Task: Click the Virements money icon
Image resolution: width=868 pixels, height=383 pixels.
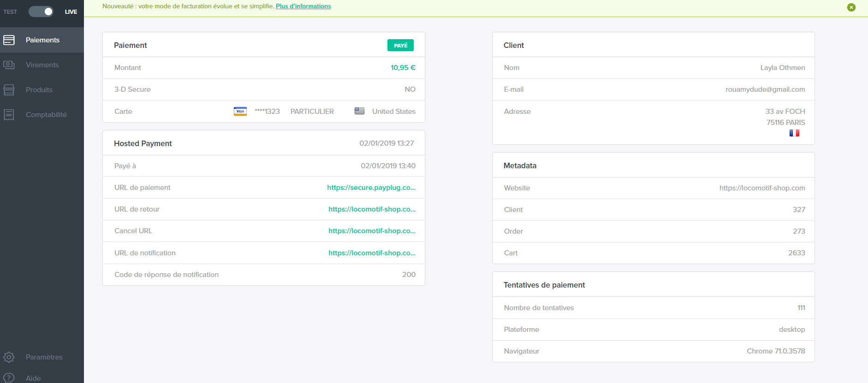Action: [9, 65]
